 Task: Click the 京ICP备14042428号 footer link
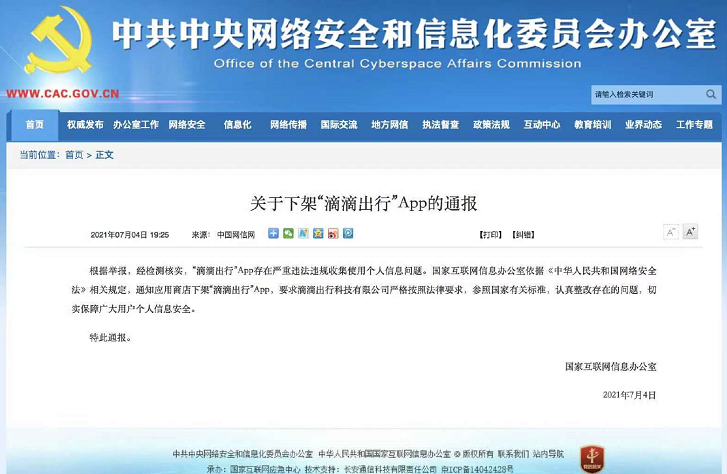pos(478,469)
